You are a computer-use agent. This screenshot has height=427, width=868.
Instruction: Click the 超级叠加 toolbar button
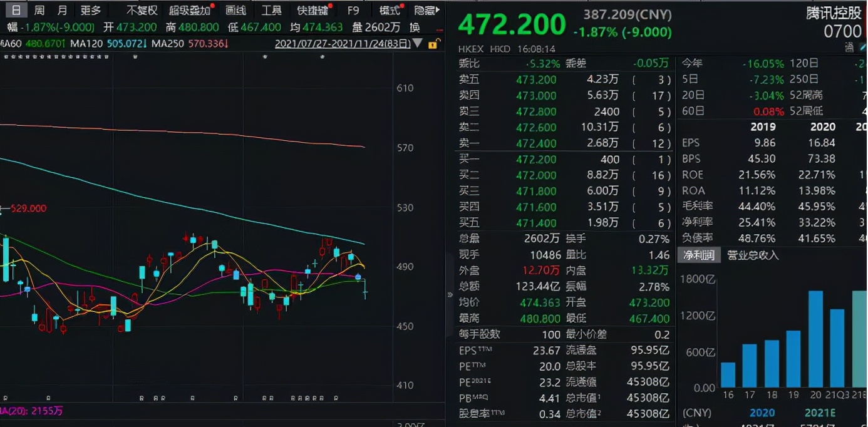(x=189, y=10)
